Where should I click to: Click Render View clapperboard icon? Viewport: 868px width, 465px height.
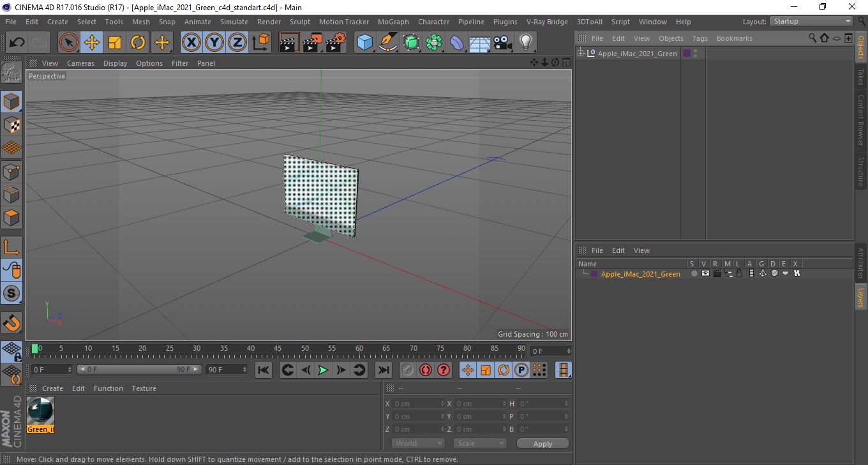tap(289, 43)
